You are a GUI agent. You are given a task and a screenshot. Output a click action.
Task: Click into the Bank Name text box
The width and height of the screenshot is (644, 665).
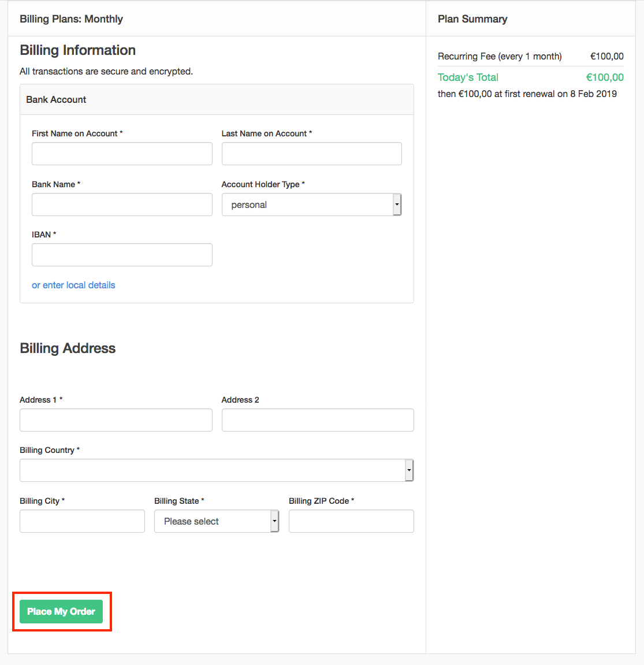122,205
